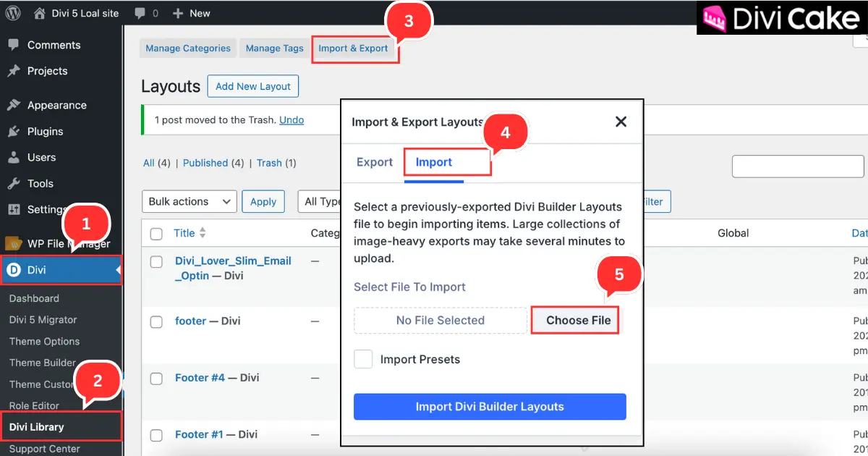
Task: Click the Divi 5 Loal site name
Action: coord(85,13)
